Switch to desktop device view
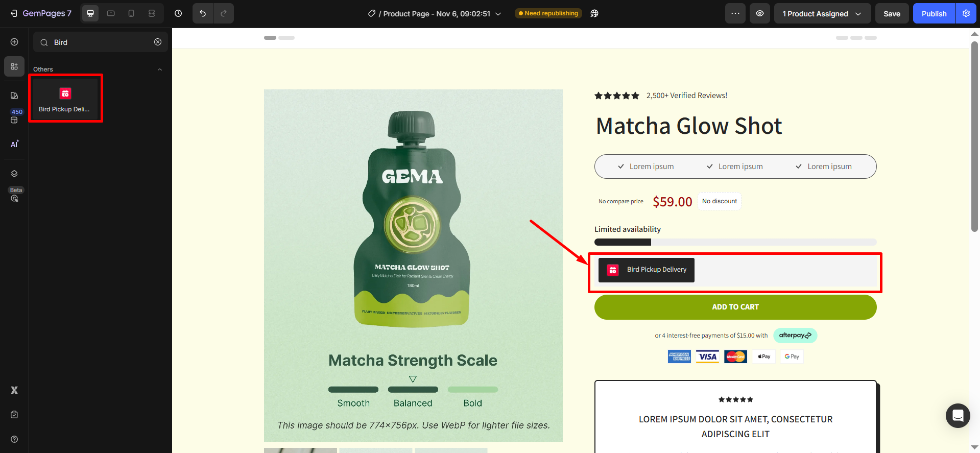Viewport: 980px width, 453px height. point(90,14)
